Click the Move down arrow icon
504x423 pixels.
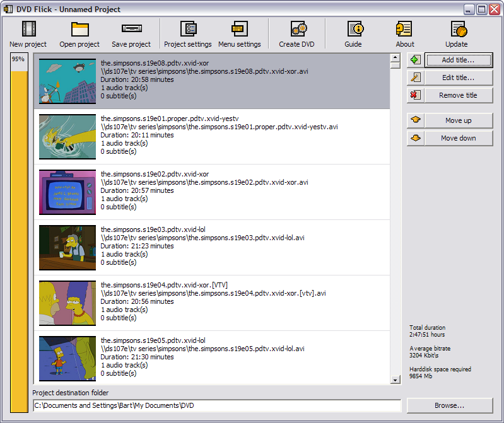click(x=415, y=138)
